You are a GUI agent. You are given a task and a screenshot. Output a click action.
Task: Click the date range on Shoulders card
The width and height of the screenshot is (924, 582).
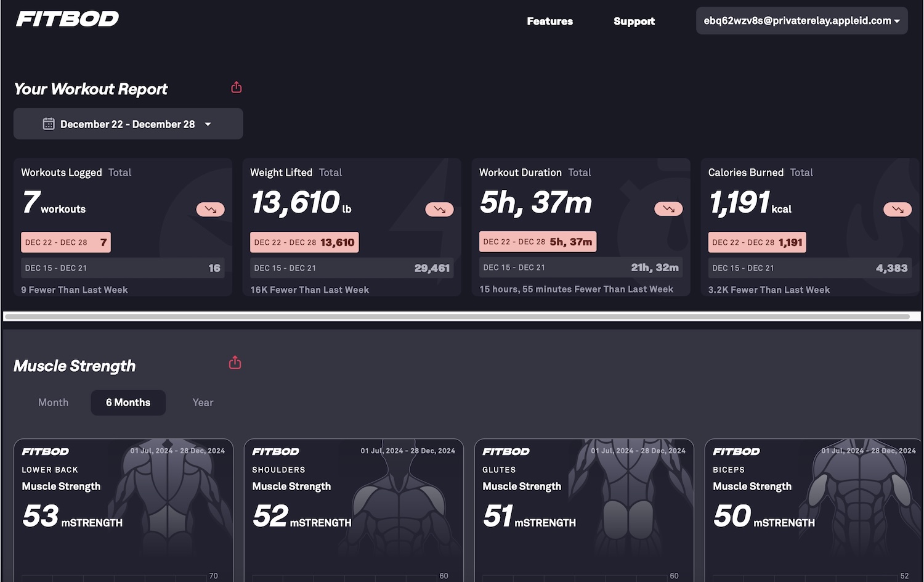pyautogui.click(x=408, y=451)
